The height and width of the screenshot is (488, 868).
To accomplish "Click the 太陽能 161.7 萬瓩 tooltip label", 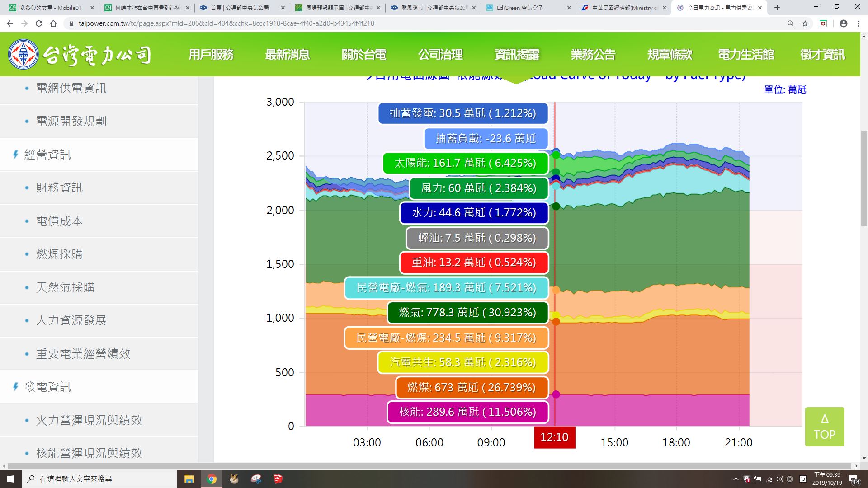I will click(465, 163).
